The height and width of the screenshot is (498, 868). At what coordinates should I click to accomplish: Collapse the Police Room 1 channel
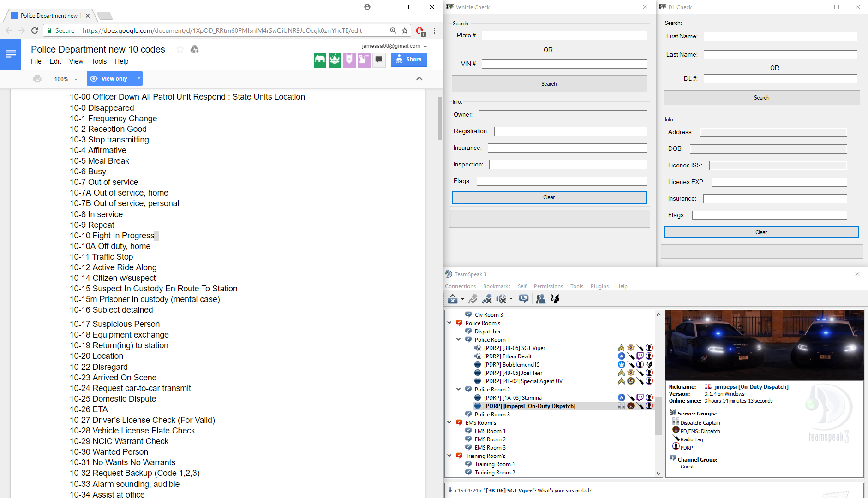[x=459, y=339]
